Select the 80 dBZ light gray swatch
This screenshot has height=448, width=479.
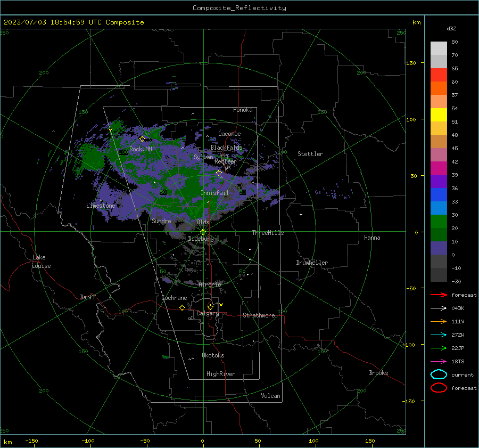pyautogui.click(x=439, y=48)
